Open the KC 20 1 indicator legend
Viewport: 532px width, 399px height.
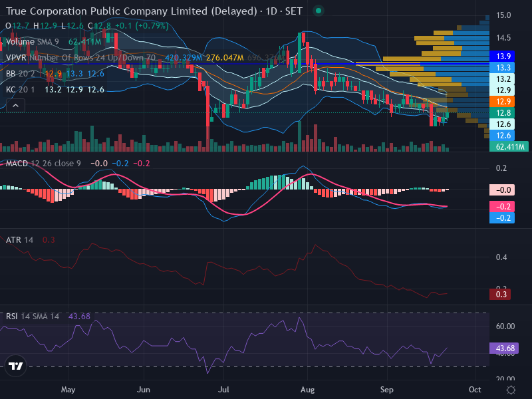[21, 90]
